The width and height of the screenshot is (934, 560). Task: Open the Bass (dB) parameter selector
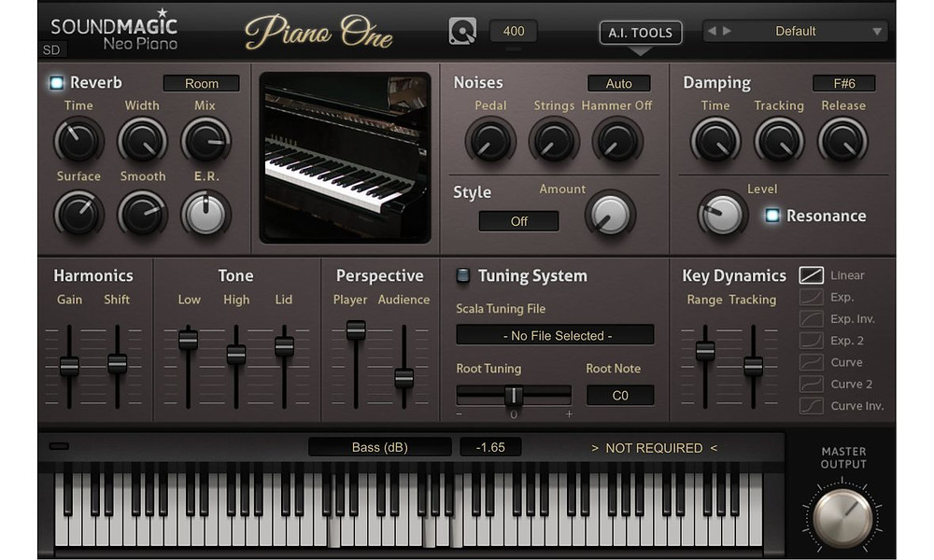pos(380,447)
